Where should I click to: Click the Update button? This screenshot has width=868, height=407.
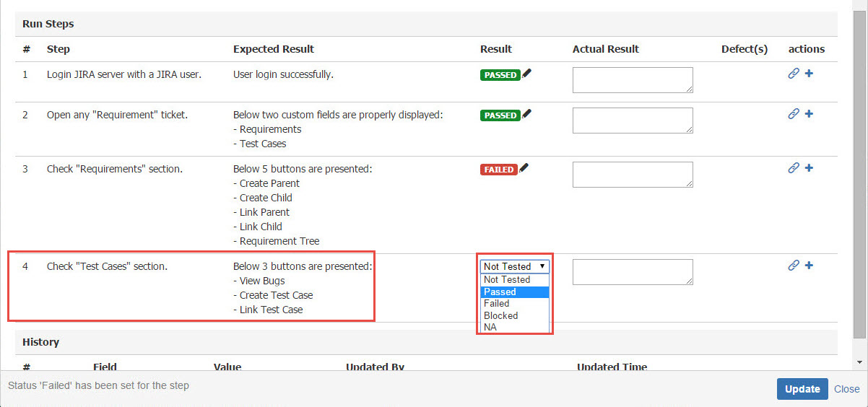802,389
